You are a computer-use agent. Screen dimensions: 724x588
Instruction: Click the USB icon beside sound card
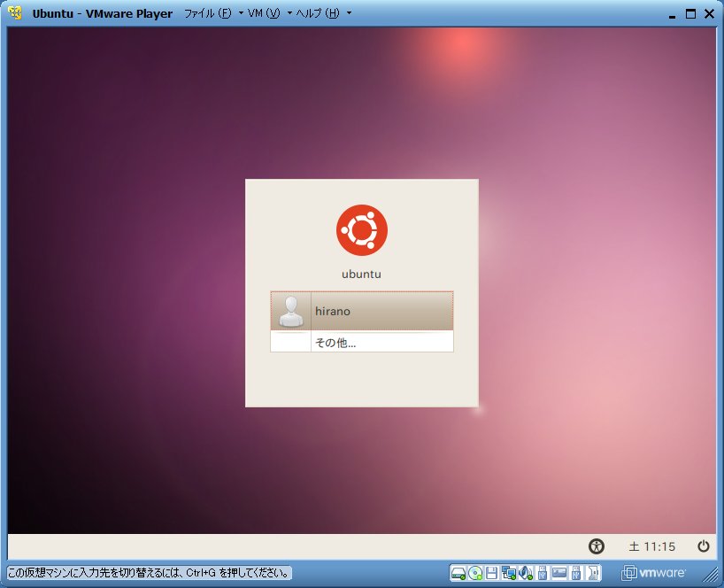pyautogui.click(x=543, y=573)
